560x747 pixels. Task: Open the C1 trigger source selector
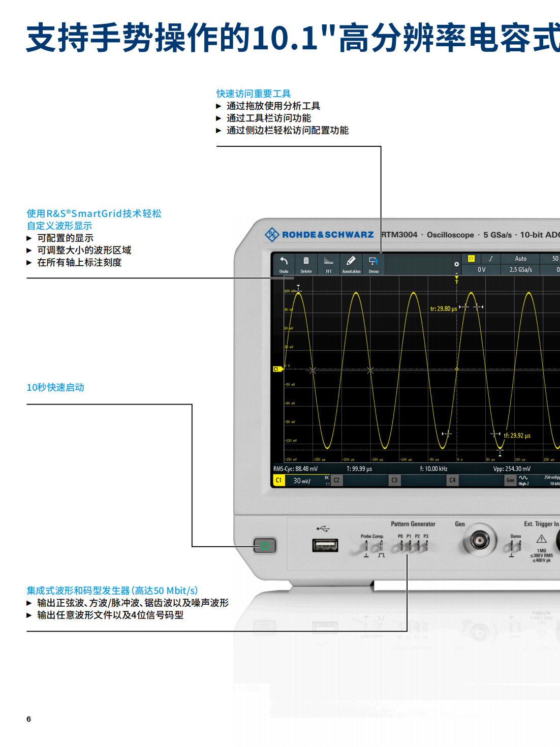tap(471, 259)
